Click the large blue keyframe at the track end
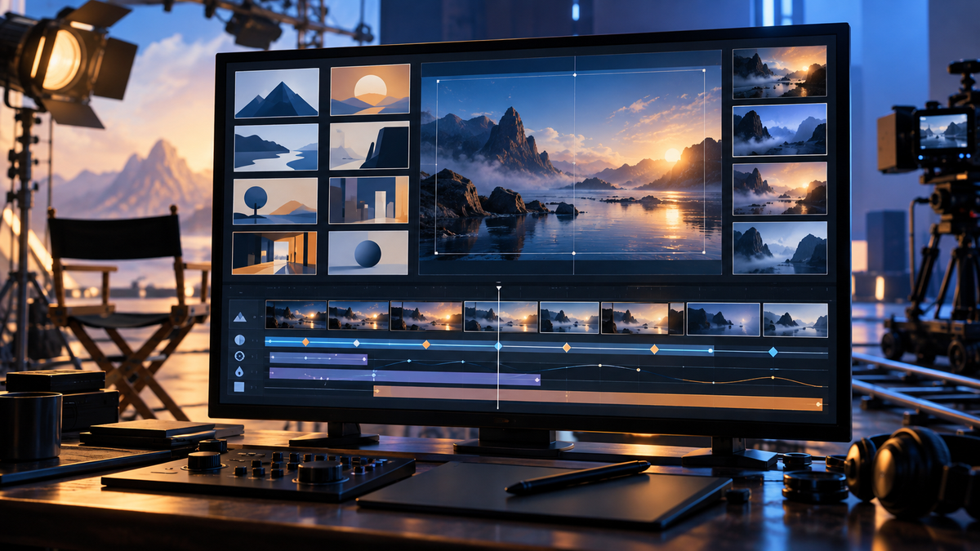 [x=773, y=352]
